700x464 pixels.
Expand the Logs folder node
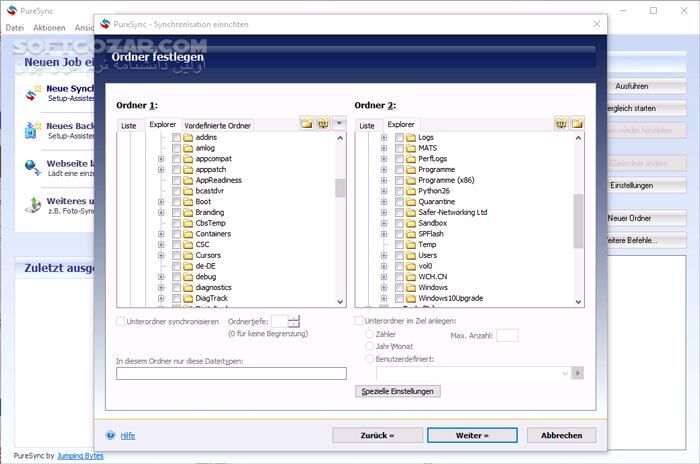pos(384,137)
